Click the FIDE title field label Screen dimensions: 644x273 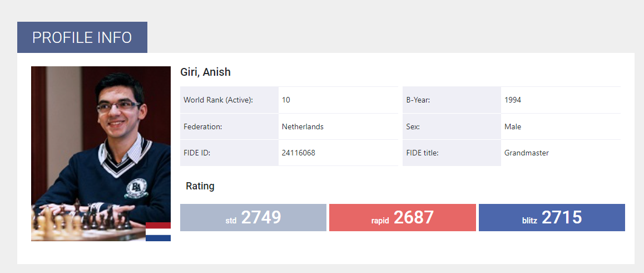423,153
